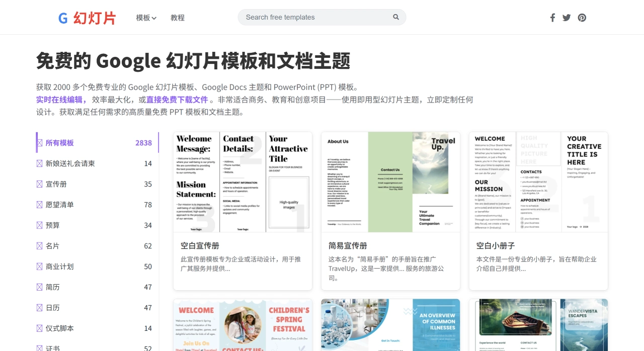644x351 pixels.
Task: Select the 日历 category
Action: tap(98, 308)
